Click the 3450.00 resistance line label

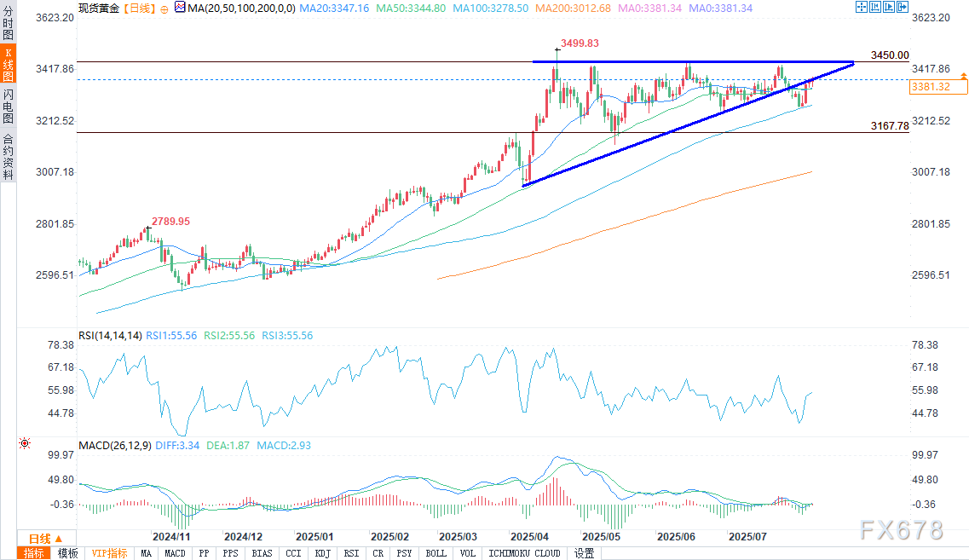pos(890,55)
